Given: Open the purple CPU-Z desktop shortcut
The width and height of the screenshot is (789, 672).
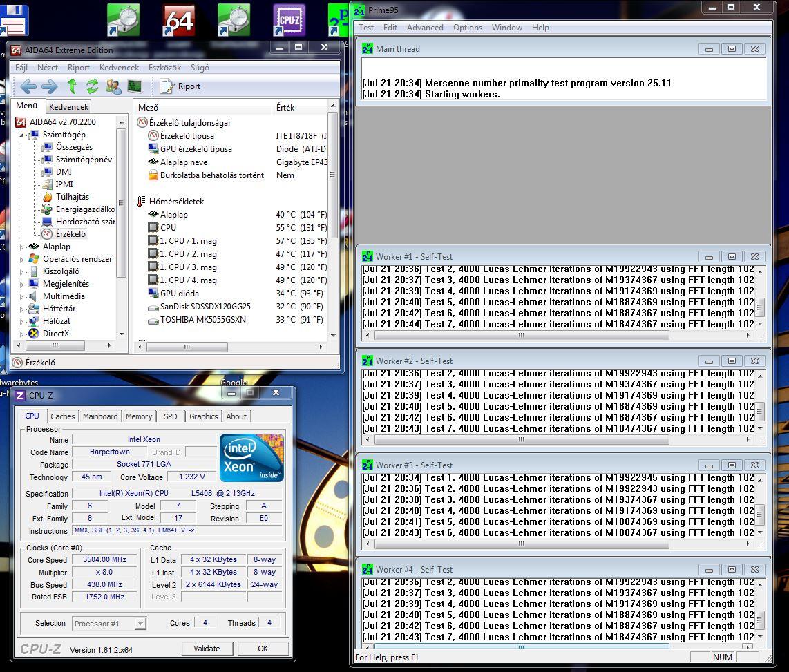Looking at the screenshot, I should pos(289,21).
